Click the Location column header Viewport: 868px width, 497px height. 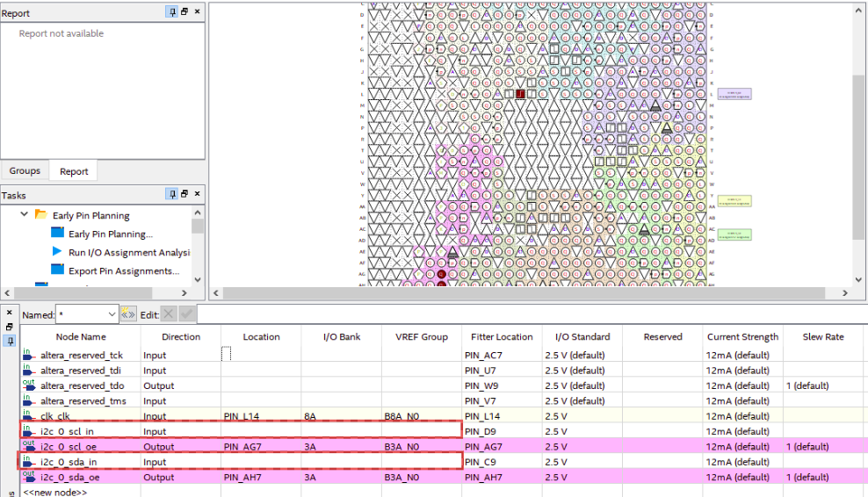(261, 336)
